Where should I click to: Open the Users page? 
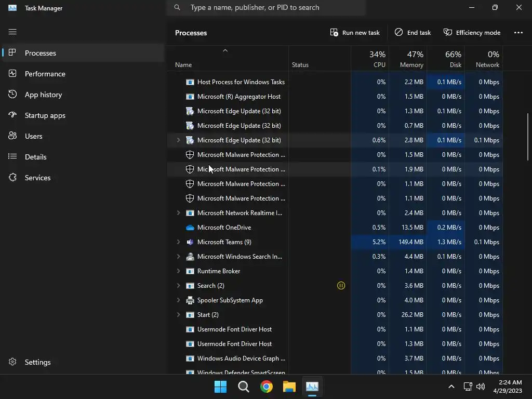(83, 136)
